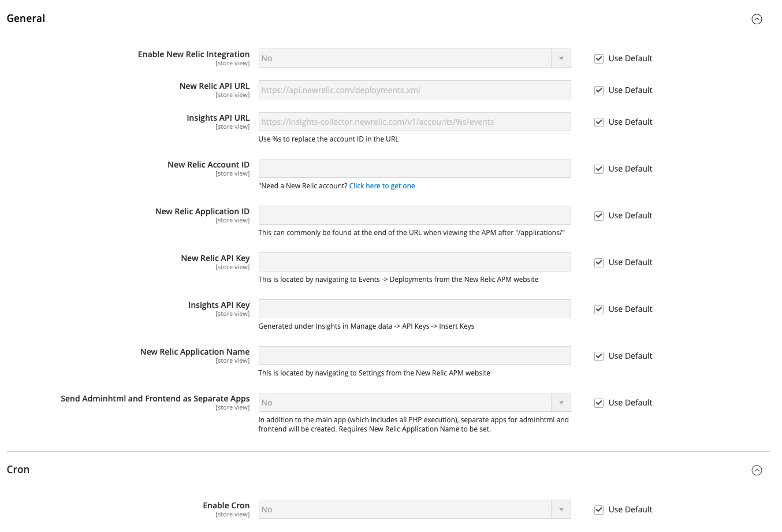Toggle Use Default for New Relic Application ID
This screenshot has width=782, height=532.
pos(599,215)
